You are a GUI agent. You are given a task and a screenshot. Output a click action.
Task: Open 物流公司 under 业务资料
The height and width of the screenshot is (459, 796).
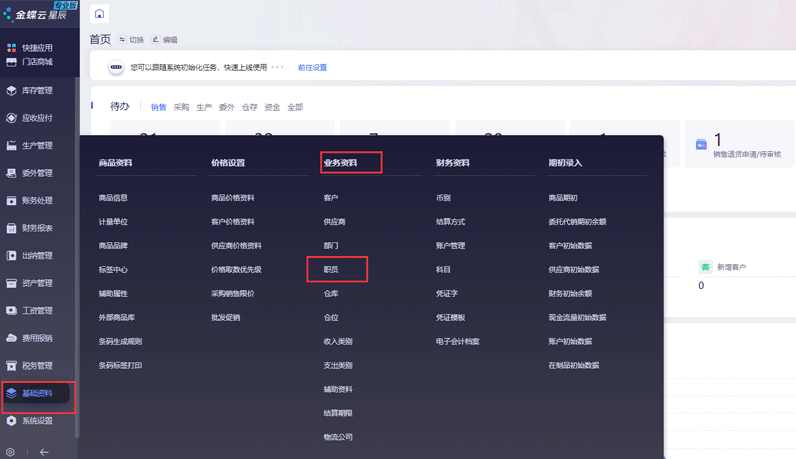pyautogui.click(x=338, y=437)
